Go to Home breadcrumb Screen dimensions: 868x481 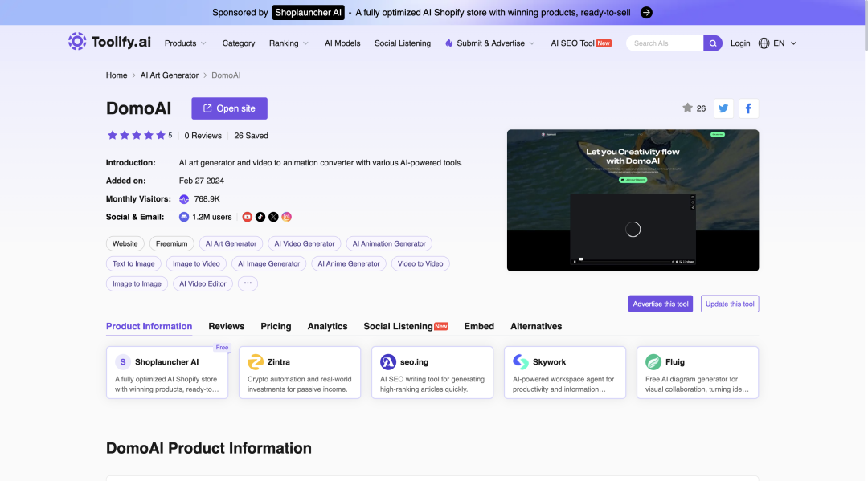tap(117, 75)
